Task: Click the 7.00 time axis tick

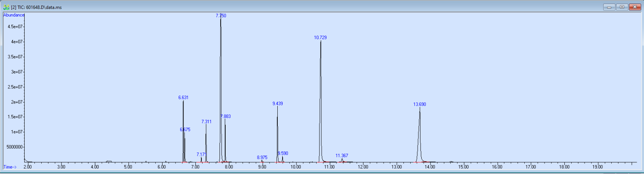Action: click(195, 167)
